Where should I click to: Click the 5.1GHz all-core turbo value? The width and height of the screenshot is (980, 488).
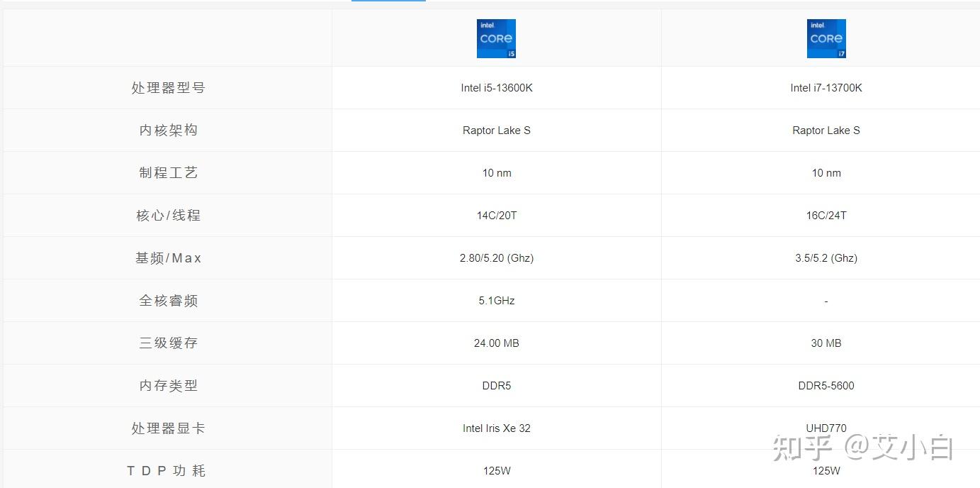point(497,301)
